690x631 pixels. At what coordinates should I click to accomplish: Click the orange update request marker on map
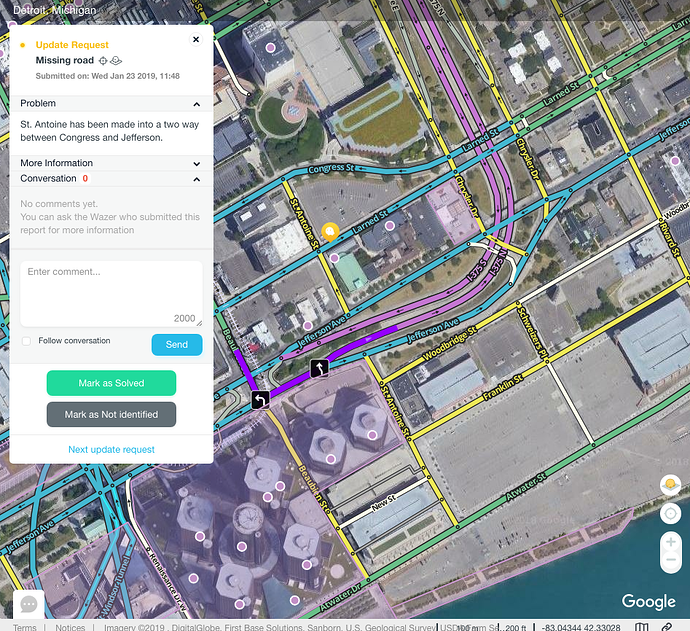click(330, 231)
